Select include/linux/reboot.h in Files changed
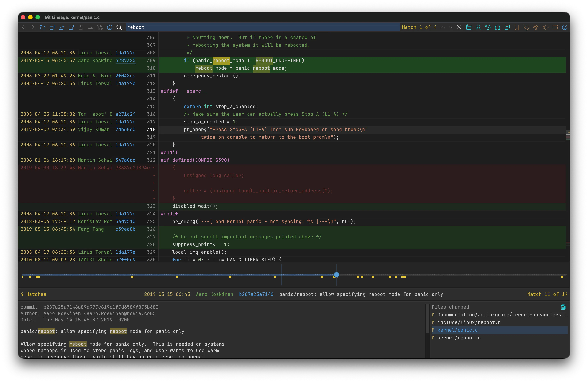Image resolution: width=588 pixels, height=382 pixels. 499,322
